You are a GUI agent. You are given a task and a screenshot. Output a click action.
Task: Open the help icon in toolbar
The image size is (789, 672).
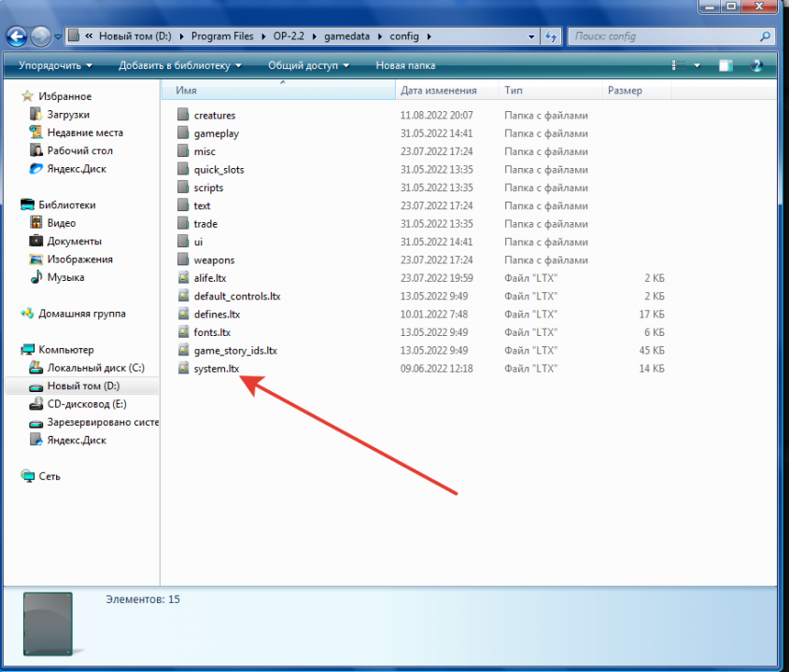pyautogui.click(x=756, y=65)
